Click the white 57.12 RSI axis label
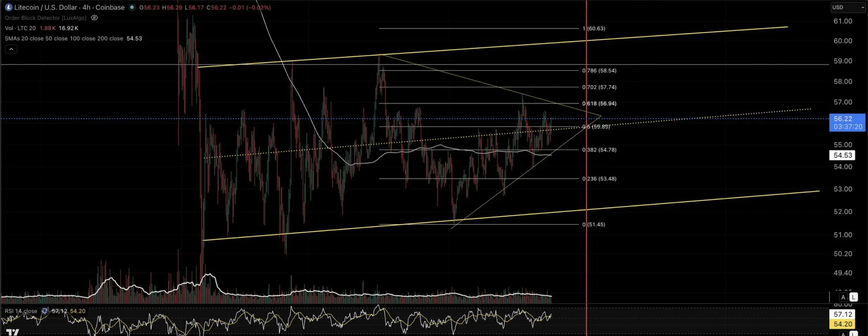This screenshot has width=868, height=336. point(842,314)
